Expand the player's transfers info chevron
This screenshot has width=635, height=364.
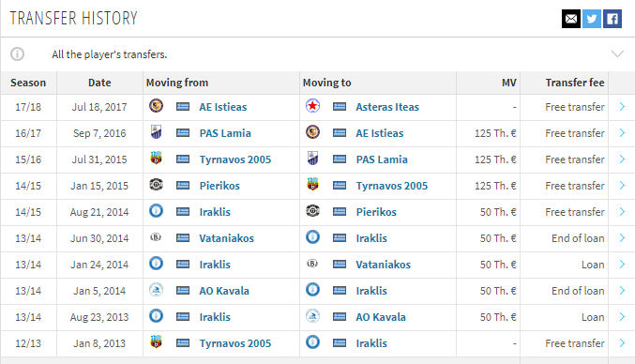click(x=617, y=53)
